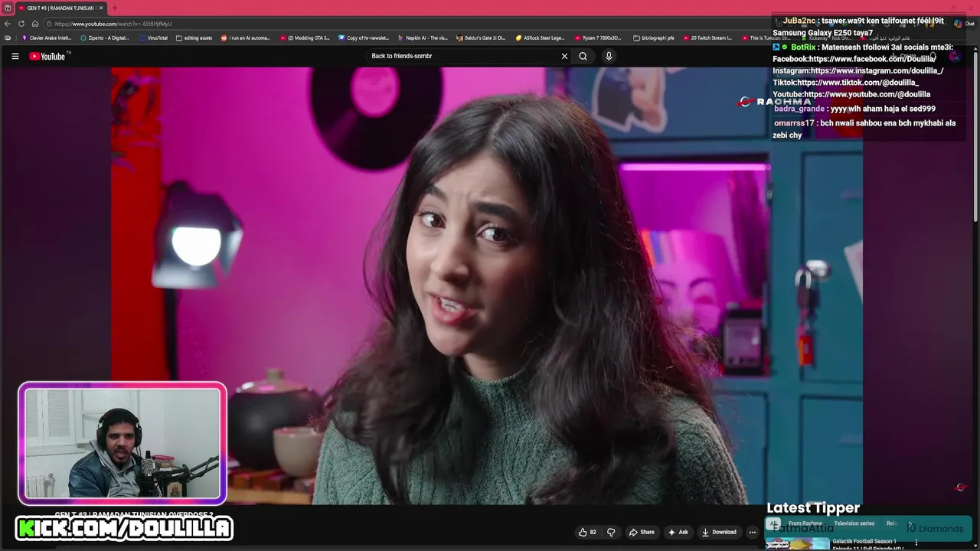Image resolution: width=980 pixels, height=551 pixels.
Task: Share the video
Action: (x=642, y=532)
